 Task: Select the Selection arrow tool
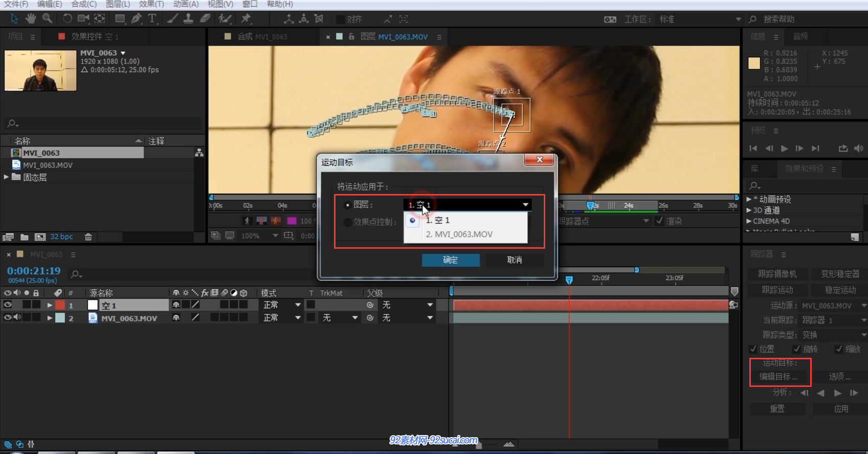click(14, 19)
